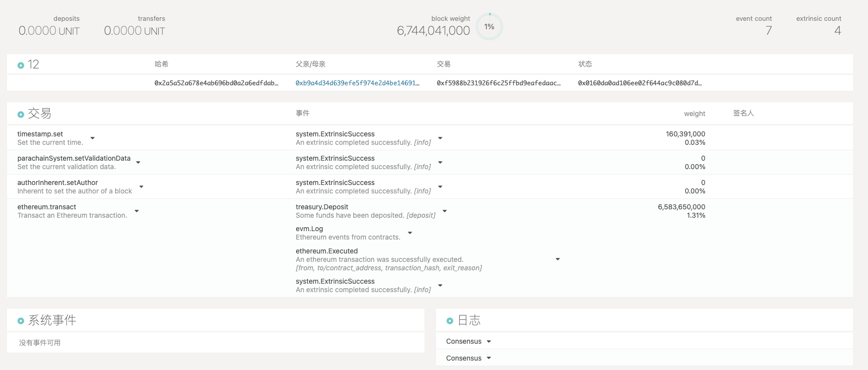Expand ExtrinsicSuccess event for setAuthor row
This screenshot has height=370, width=868.
tap(440, 187)
